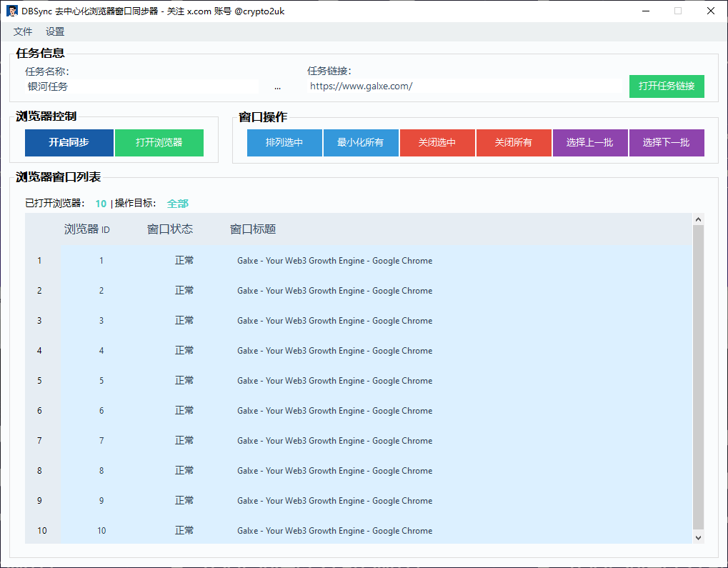This screenshot has height=568, width=728.
Task: Click the 打开浏览器 button
Action: (x=159, y=143)
